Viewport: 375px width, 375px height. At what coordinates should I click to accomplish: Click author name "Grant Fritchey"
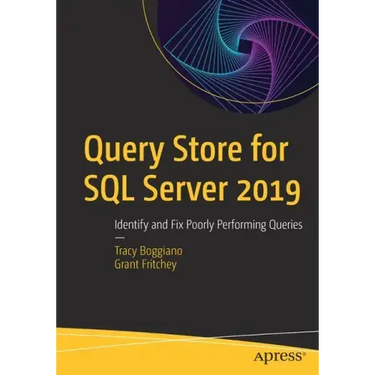coord(145,265)
